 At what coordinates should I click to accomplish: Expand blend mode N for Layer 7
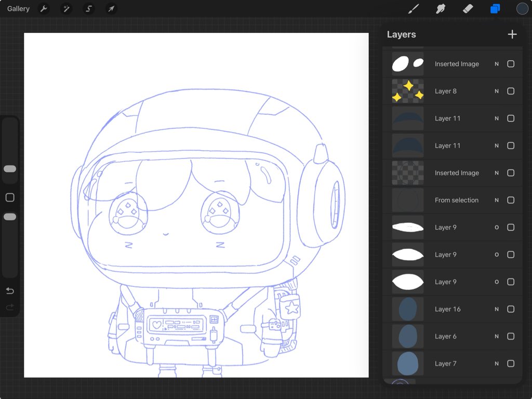pos(496,364)
